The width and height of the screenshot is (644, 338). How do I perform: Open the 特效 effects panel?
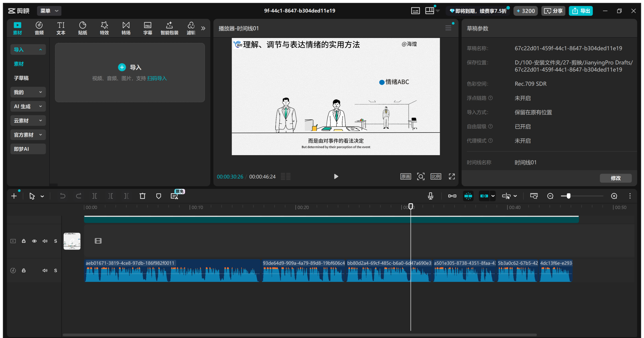point(104,28)
